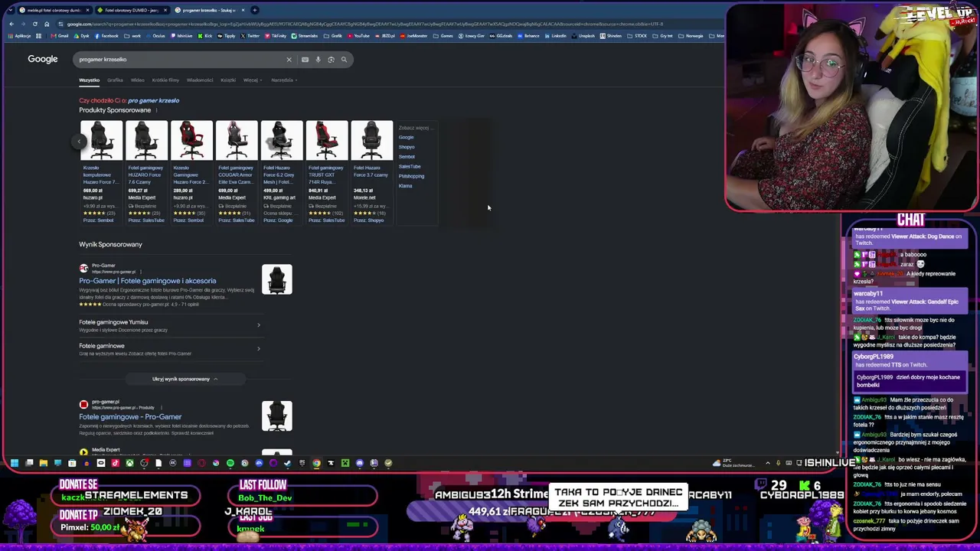This screenshot has width=980, height=551.
Task: Click the Pro-Gamer sponsored result chair thumbnail
Action: 276,279
